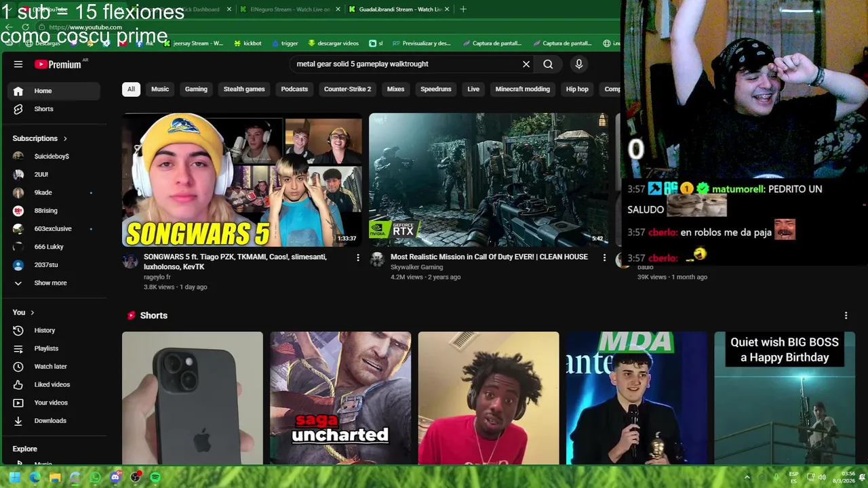Play the Call of Duty RTX thumbnail

coord(488,180)
